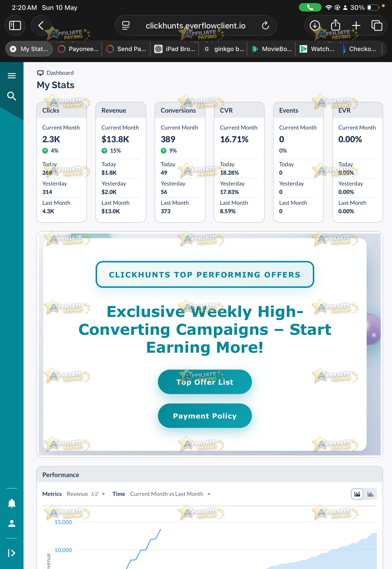392x569 pixels.
Task: Expand sidebar with the arrow icon
Action: [x=12, y=553]
